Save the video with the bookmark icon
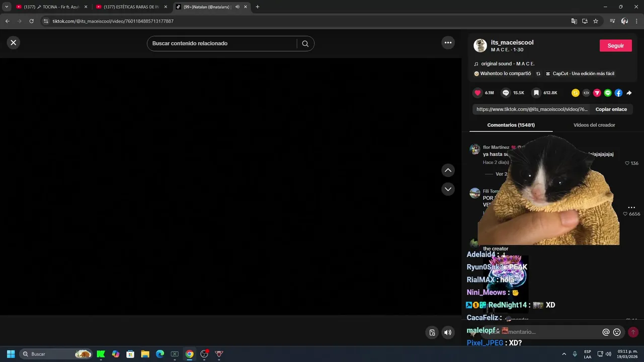The width and height of the screenshot is (644, 362). pyautogui.click(x=536, y=93)
